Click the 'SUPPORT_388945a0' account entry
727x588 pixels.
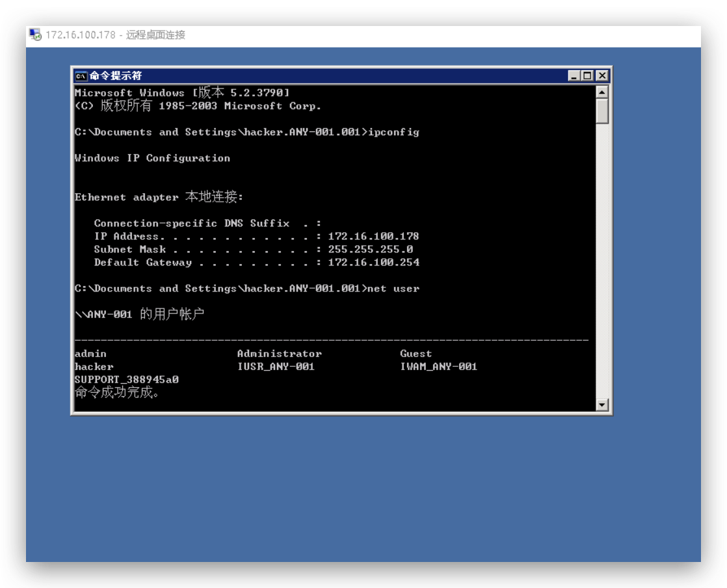pyautogui.click(x=127, y=379)
